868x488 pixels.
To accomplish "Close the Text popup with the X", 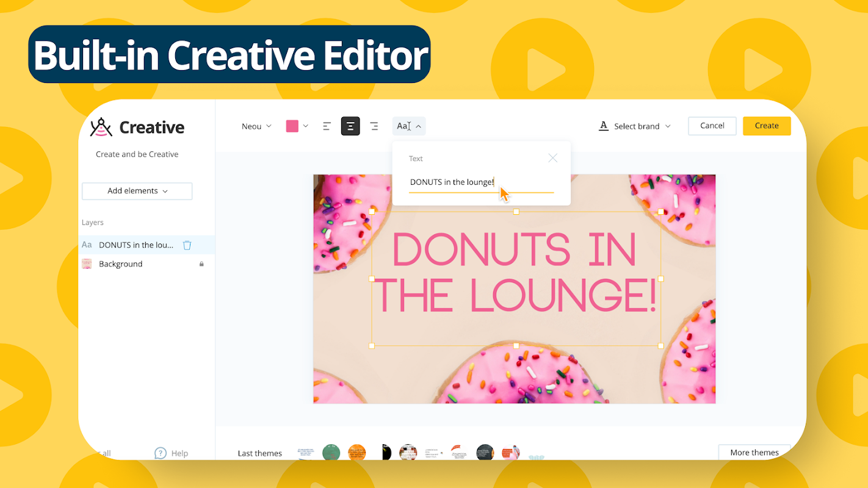I will point(553,158).
